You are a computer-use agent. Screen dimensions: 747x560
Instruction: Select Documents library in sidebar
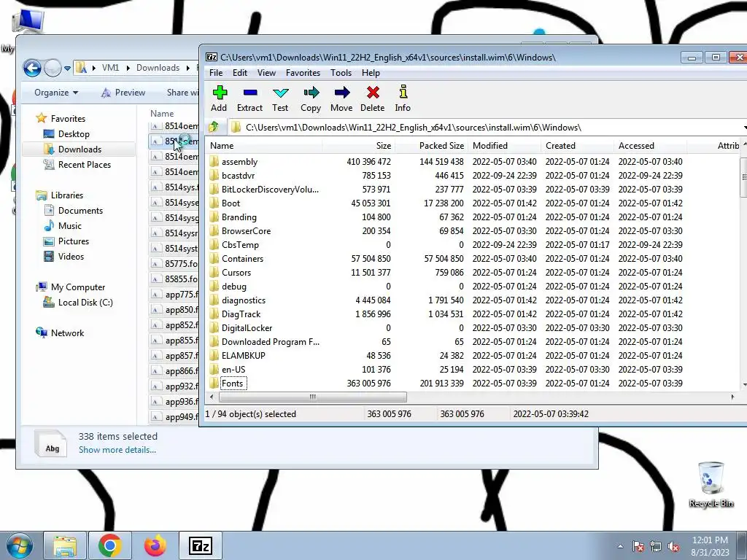80,211
